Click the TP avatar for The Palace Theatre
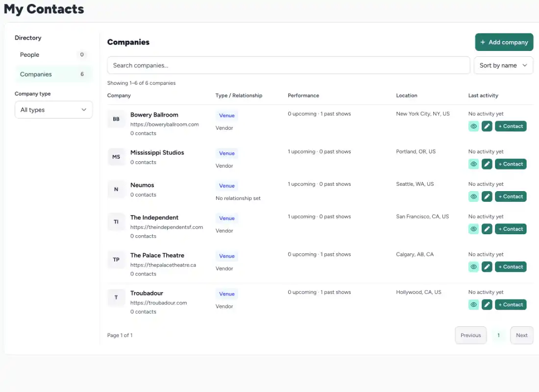This screenshot has height=392, width=539. [116, 260]
